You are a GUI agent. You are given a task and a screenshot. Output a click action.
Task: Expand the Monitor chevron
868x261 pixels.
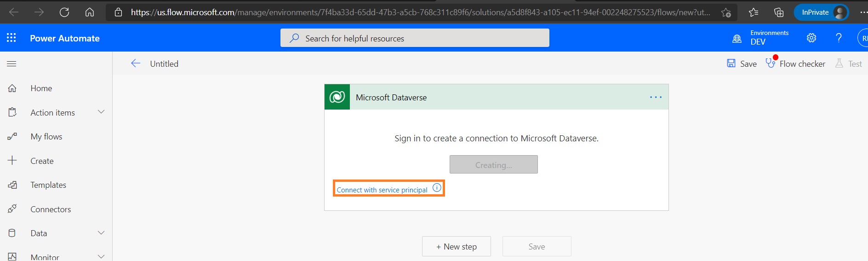101,256
